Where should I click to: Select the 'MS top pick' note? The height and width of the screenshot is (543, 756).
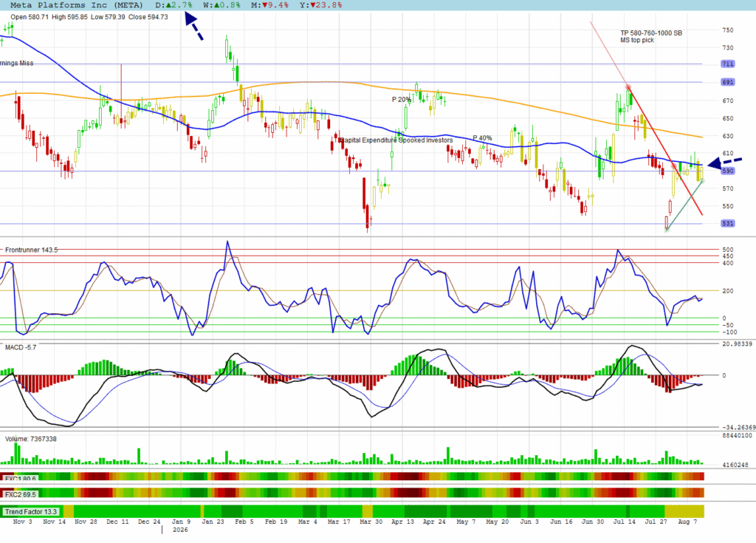click(x=637, y=40)
